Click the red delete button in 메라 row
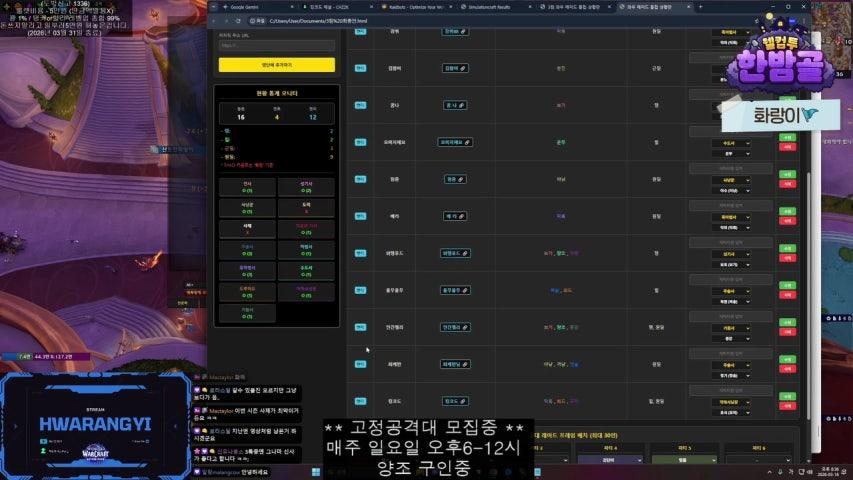Viewport: 853px width, 480px height. point(787,221)
